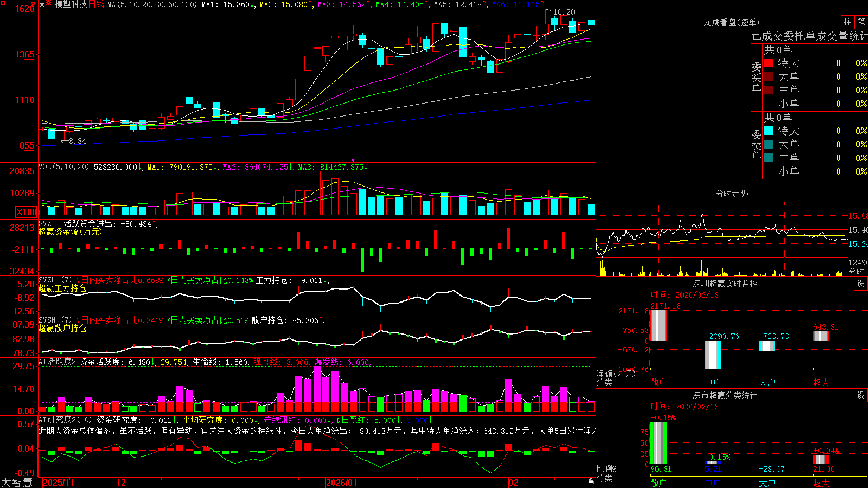Open 设 settings for 深市超赢分类统计
The image size is (868, 488).
[861, 395]
